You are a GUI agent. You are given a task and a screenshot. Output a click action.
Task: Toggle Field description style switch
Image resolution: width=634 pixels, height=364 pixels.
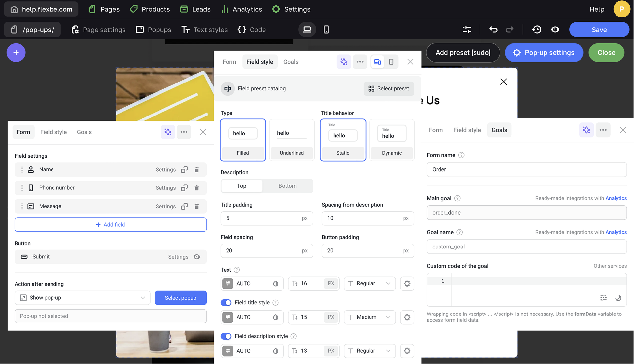226,336
